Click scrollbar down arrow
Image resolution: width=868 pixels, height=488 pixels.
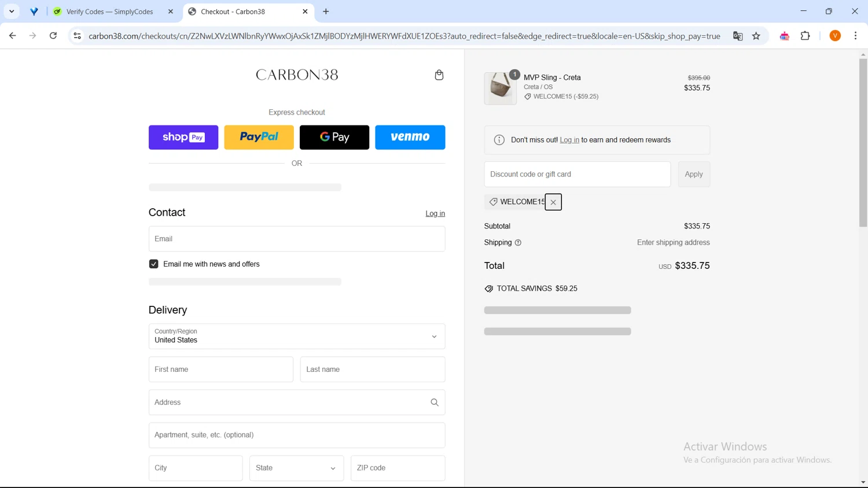[x=863, y=482]
